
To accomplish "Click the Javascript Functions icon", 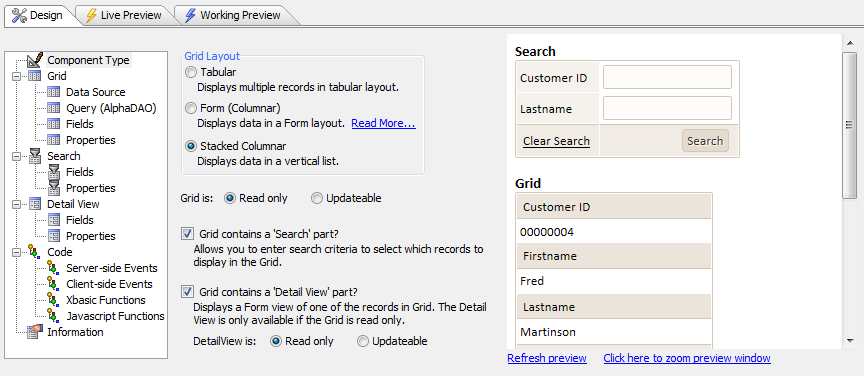I will point(53,316).
